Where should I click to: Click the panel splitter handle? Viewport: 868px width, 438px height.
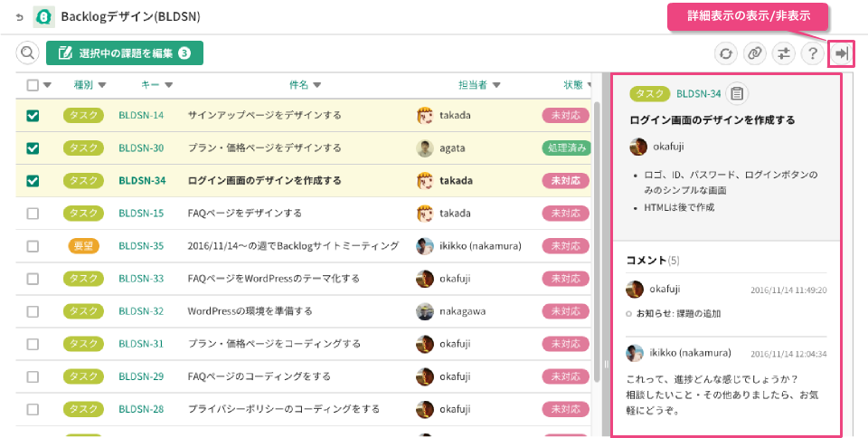click(606, 364)
